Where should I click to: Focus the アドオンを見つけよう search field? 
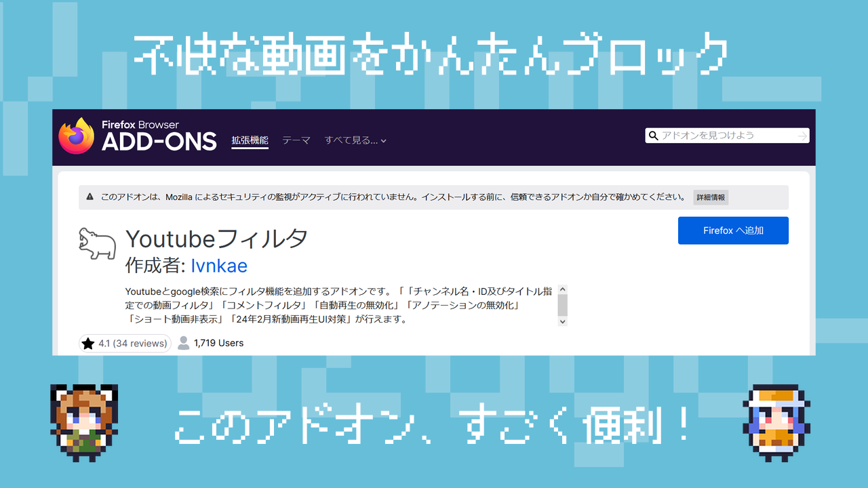coord(726,136)
